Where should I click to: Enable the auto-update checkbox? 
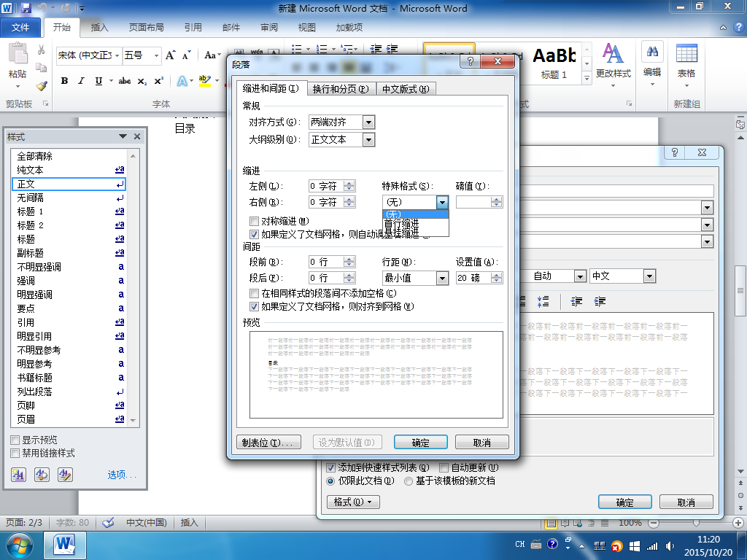444,467
